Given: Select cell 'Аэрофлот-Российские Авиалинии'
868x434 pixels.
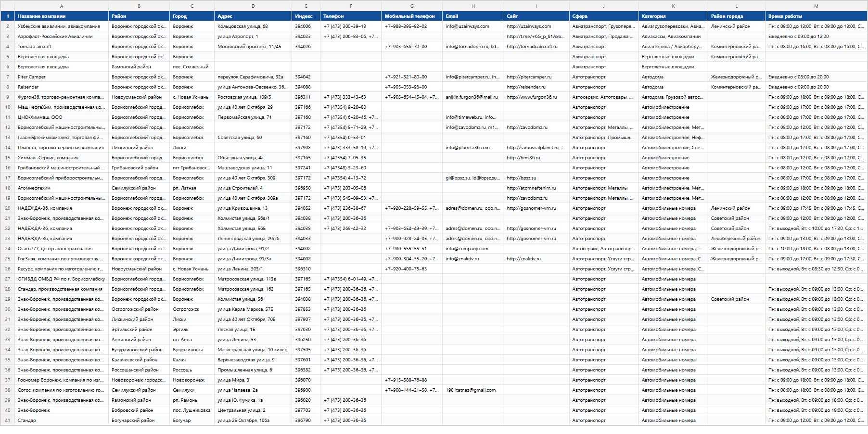Looking at the screenshot, I should point(62,37).
